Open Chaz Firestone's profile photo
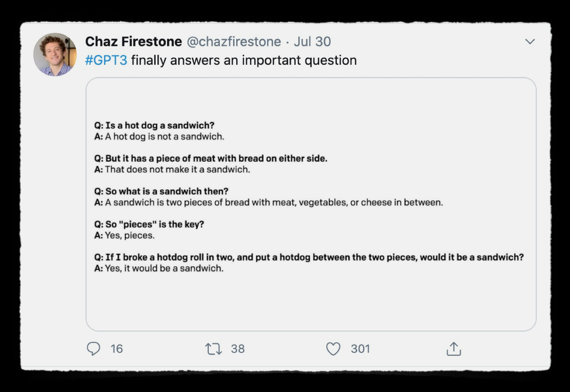 [x=55, y=55]
